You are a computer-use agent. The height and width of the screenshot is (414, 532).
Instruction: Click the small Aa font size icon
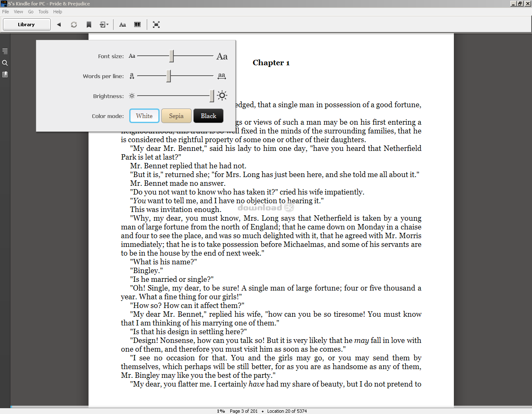coord(132,56)
